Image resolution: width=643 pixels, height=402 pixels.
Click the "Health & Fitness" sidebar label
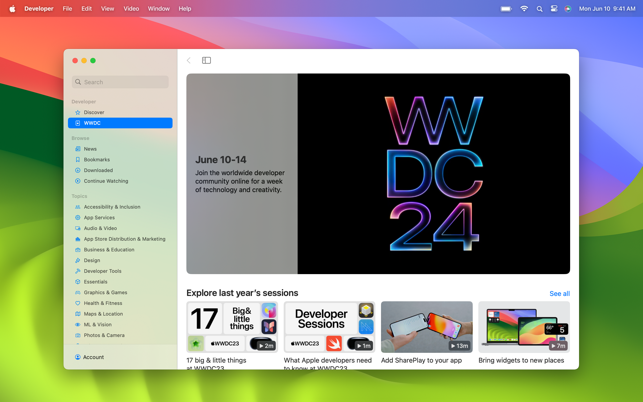coord(103,303)
